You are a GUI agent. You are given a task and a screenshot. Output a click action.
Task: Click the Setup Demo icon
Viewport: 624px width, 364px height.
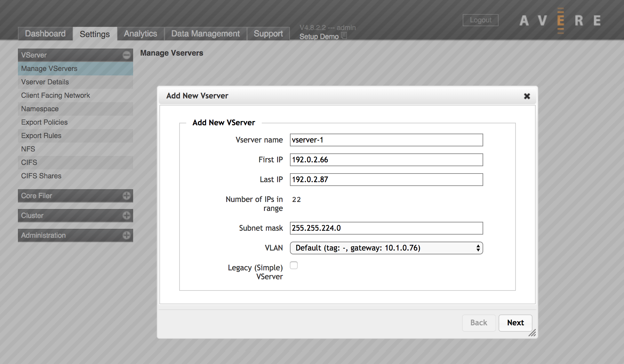(344, 35)
